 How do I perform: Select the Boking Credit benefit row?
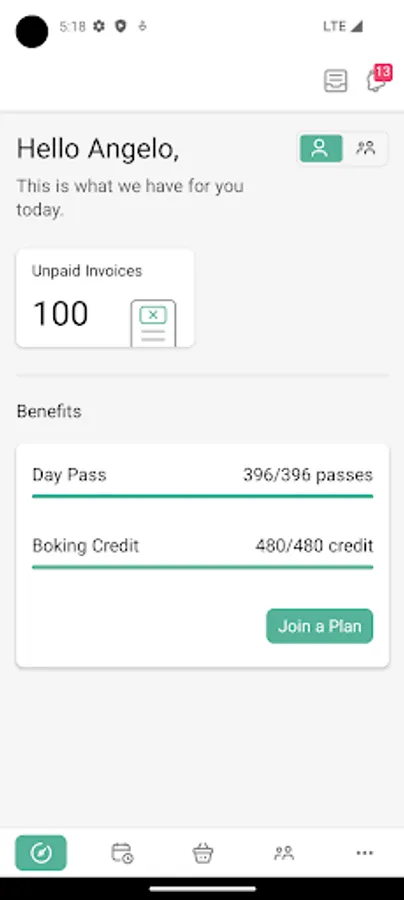point(203,552)
